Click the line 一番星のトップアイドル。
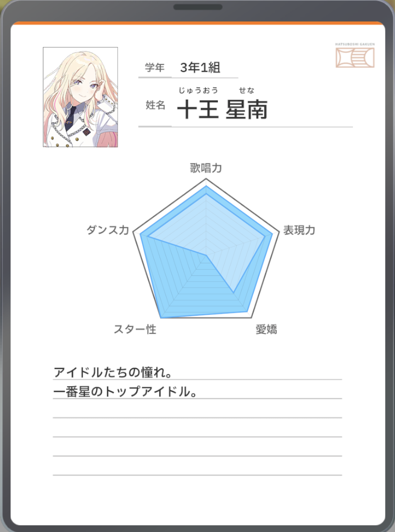This screenshot has width=395, height=532. [x=125, y=392]
